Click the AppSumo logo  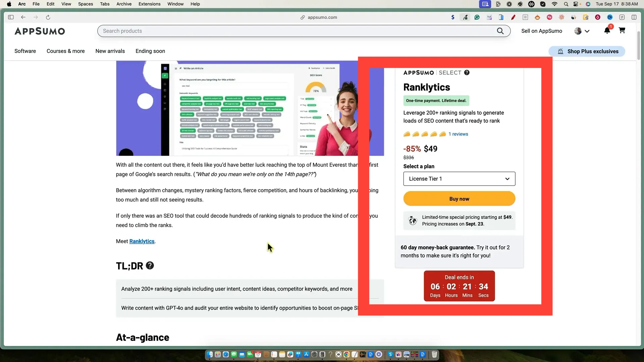pos(40,31)
